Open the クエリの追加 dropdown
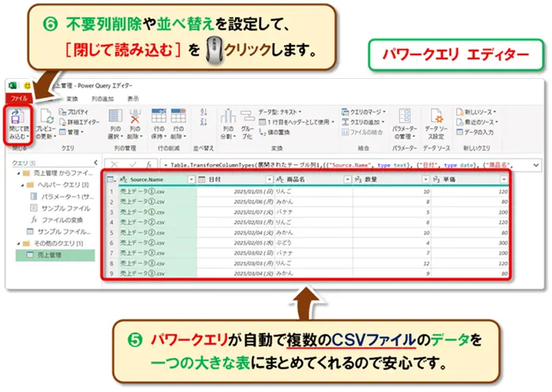 363,122
